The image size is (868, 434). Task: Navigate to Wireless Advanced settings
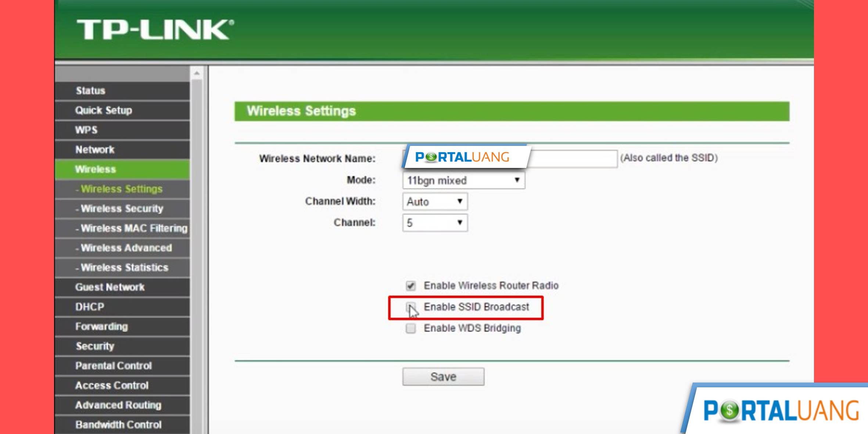pyautogui.click(x=126, y=247)
